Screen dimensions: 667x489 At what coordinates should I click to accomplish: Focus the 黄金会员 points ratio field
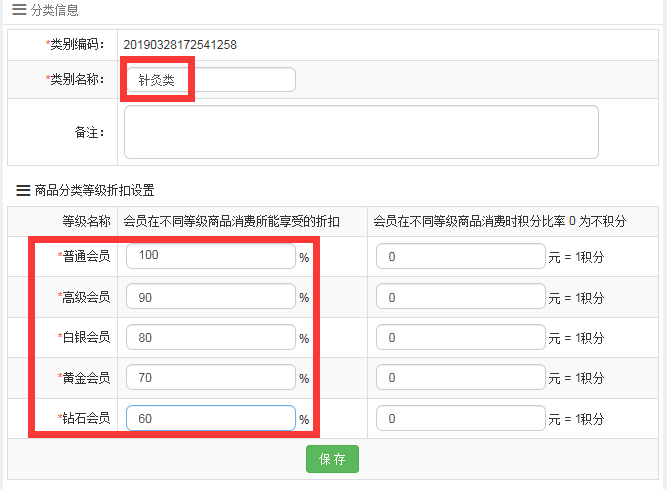coord(460,378)
